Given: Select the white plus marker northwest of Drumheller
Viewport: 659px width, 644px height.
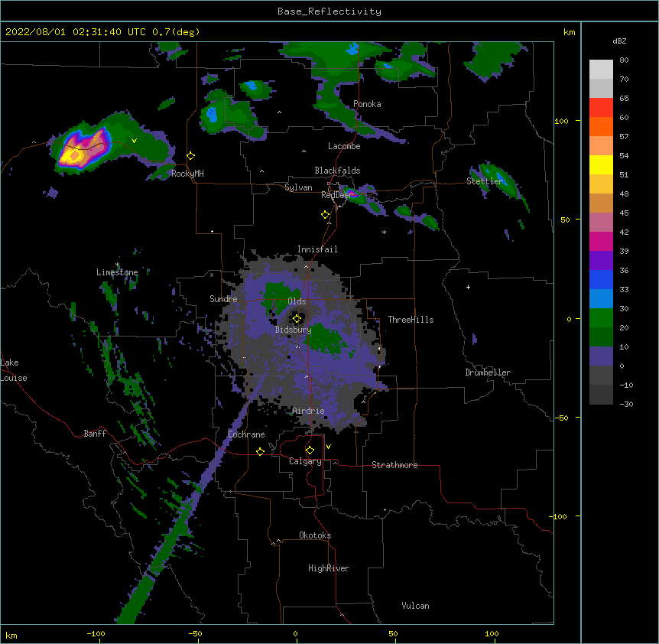Looking at the screenshot, I should tap(468, 287).
